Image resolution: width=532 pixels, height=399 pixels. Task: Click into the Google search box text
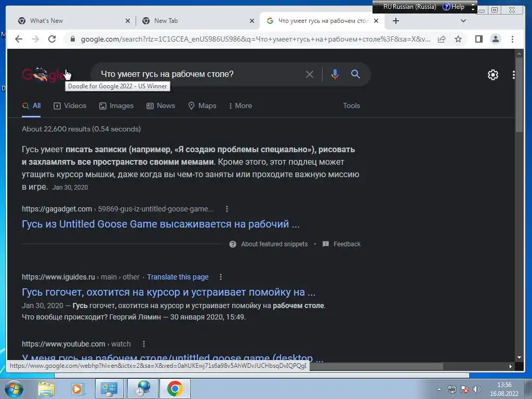[167, 74]
